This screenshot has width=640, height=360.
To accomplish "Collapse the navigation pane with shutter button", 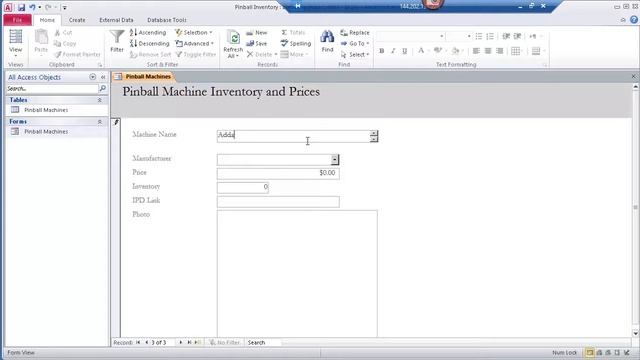I will 103,77.
